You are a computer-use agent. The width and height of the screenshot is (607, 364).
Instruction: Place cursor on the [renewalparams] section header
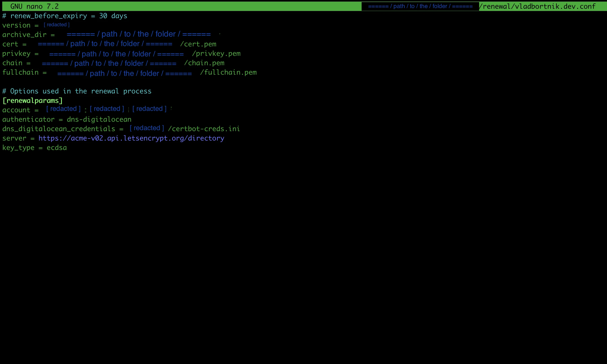click(x=32, y=101)
